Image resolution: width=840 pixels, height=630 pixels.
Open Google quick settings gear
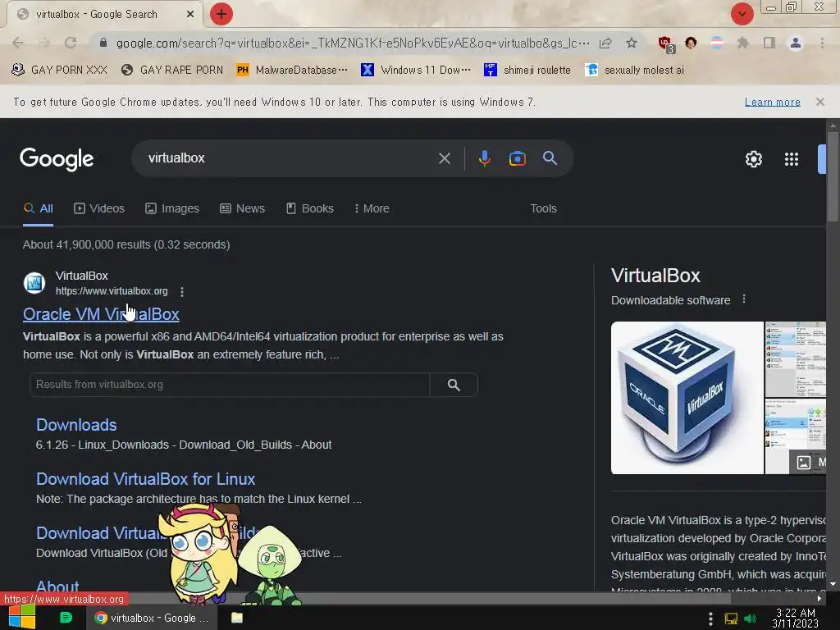coord(753,159)
